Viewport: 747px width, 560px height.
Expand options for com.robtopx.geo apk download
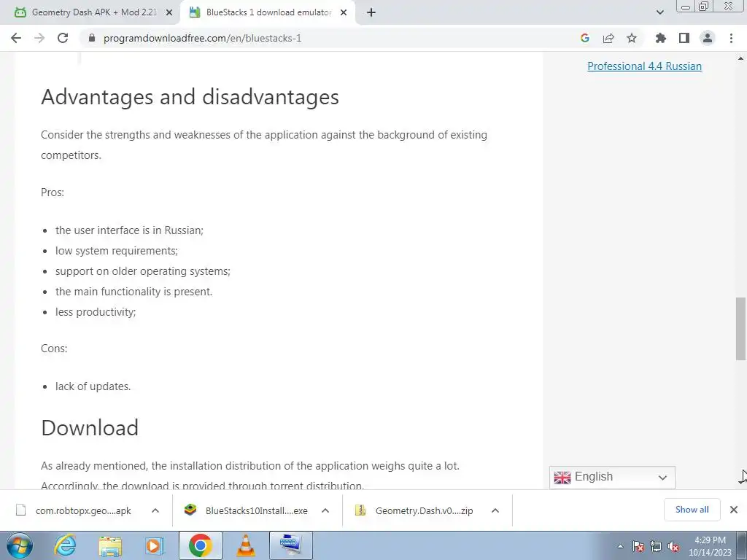click(x=155, y=510)
